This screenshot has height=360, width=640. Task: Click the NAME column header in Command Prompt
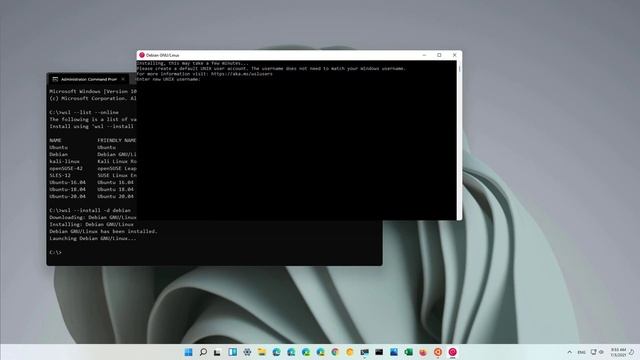(56, 140)
